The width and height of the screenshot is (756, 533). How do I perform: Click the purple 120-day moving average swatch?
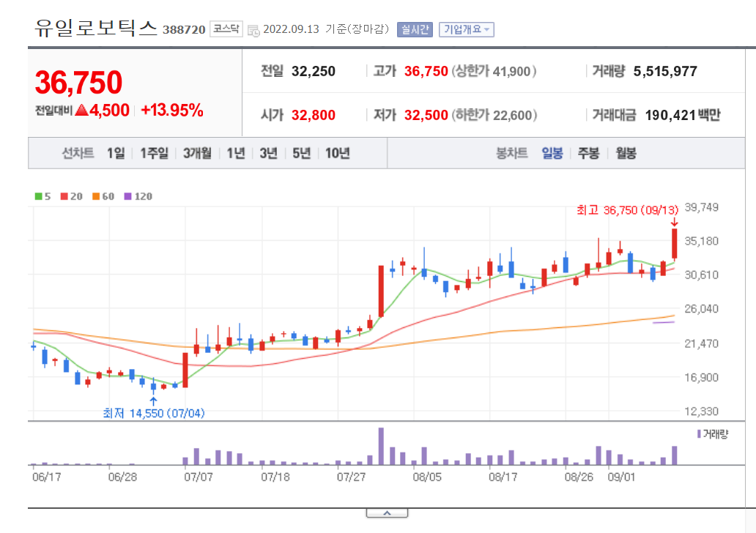point(127,196)
